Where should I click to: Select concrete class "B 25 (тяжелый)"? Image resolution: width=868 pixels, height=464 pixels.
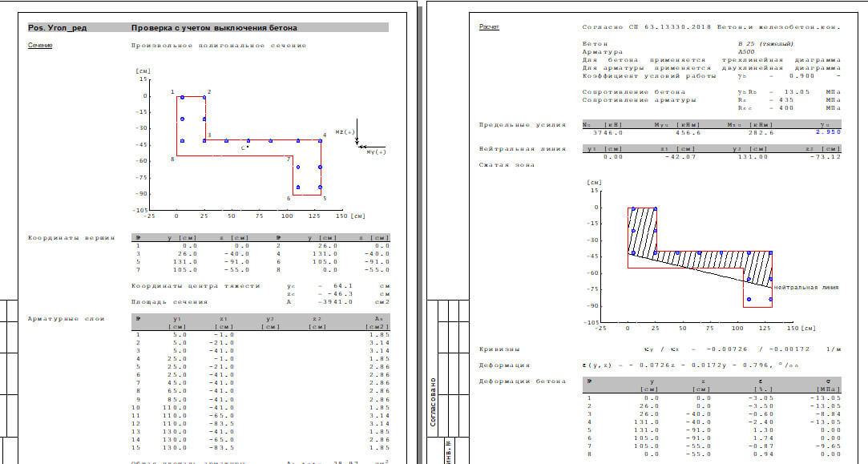coord(765,44)
